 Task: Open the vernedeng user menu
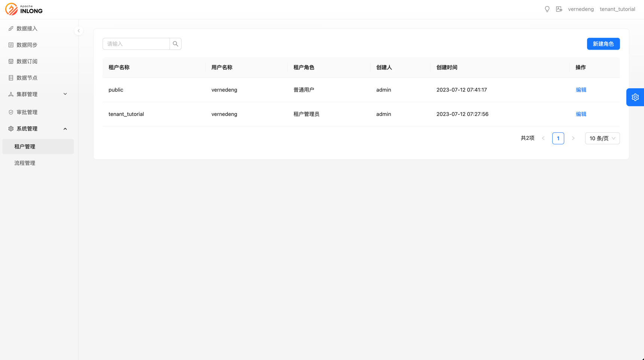[580, 9]
